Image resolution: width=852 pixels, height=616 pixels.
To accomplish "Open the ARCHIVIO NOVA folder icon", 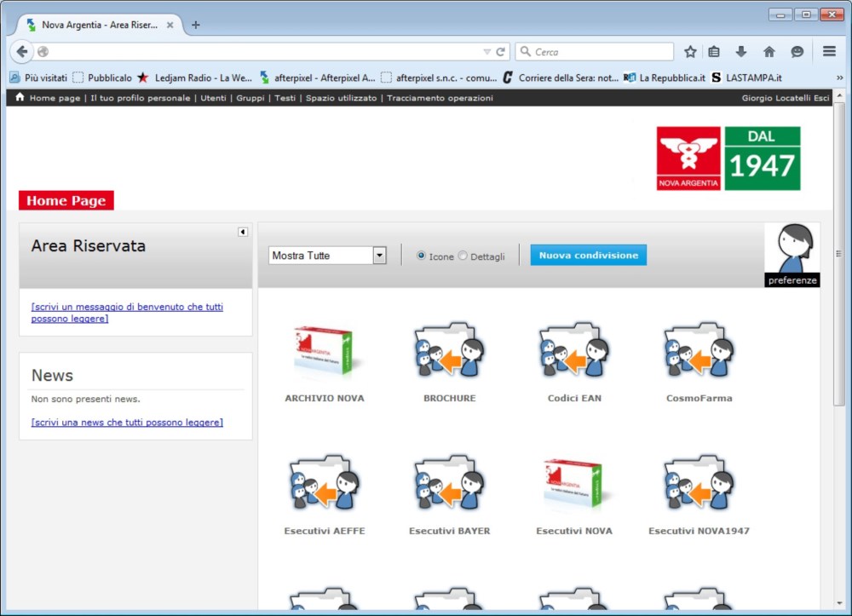I will coord(324,350).
